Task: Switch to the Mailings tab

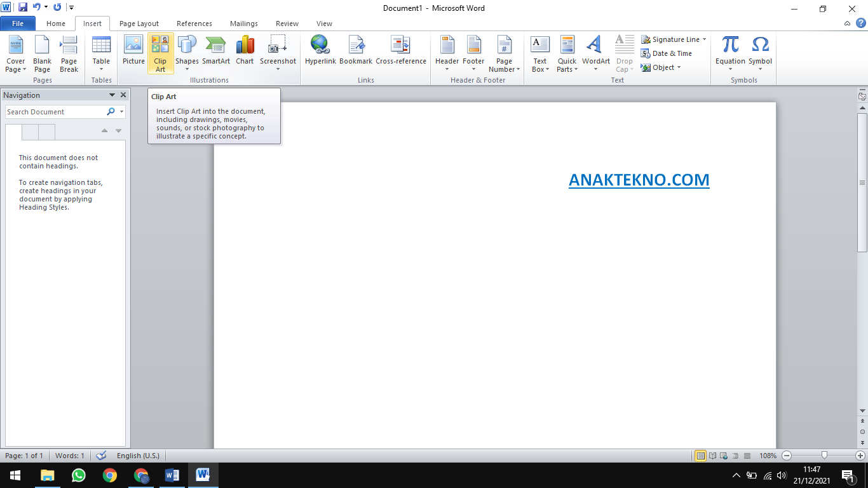Action: pos(244,24)
